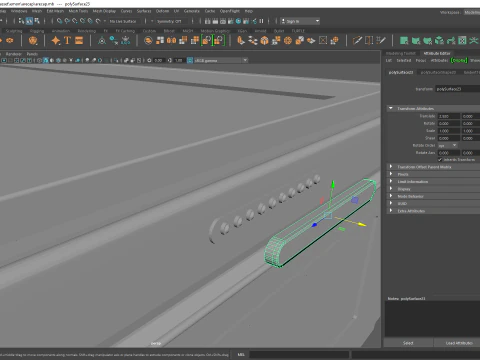
Task: Click the Fill Hole shelf icon
Action: (323, 41)
